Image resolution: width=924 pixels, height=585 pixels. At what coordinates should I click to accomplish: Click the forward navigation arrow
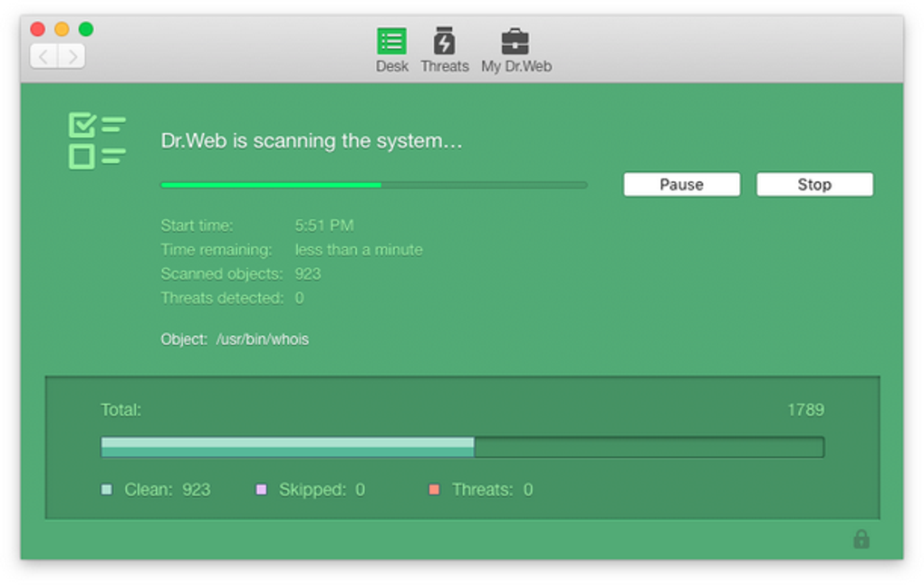coord(72,56)
